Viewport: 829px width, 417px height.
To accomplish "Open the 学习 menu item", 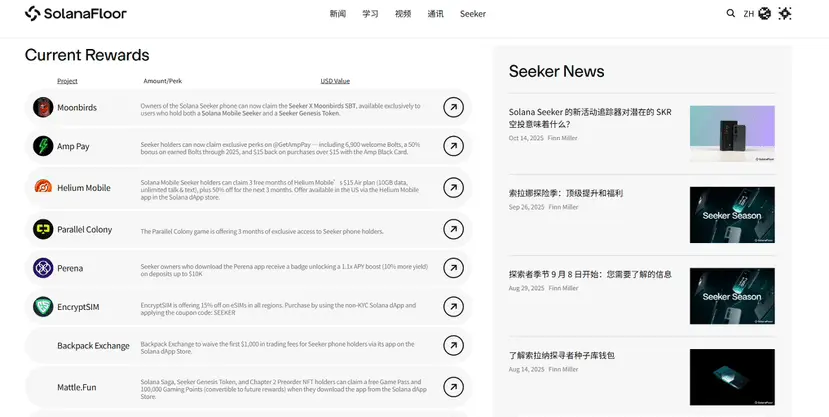I will pyautogui.click(x=370, y=14).
